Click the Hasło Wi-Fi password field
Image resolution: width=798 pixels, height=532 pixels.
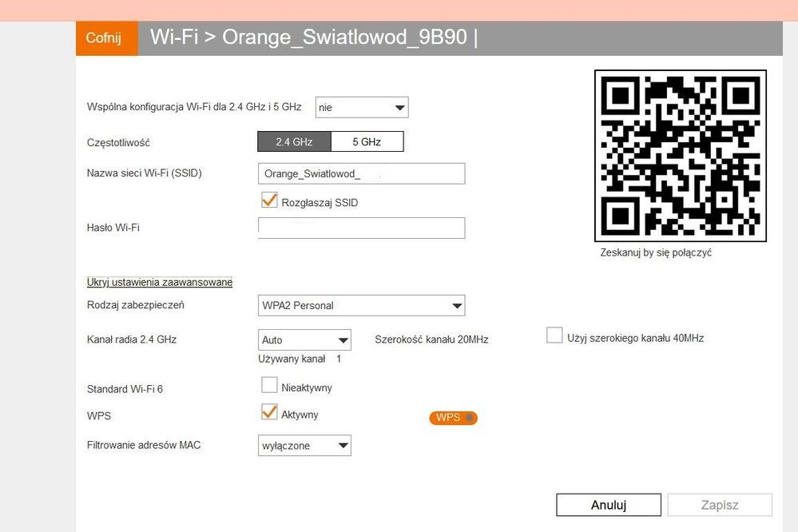361,228
